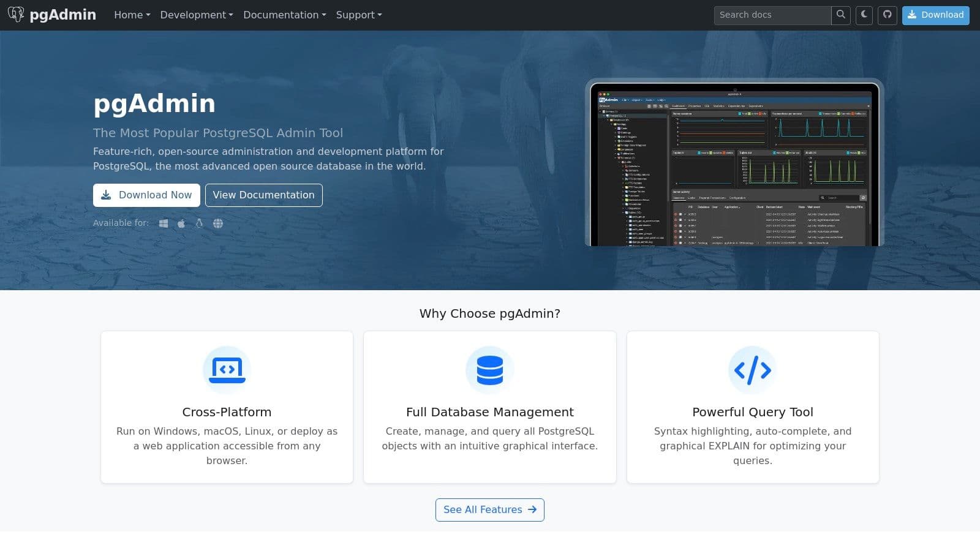This screenshot has width=980, height=551.
Task: Focus the Search docs input field
Action: point(772,15)
